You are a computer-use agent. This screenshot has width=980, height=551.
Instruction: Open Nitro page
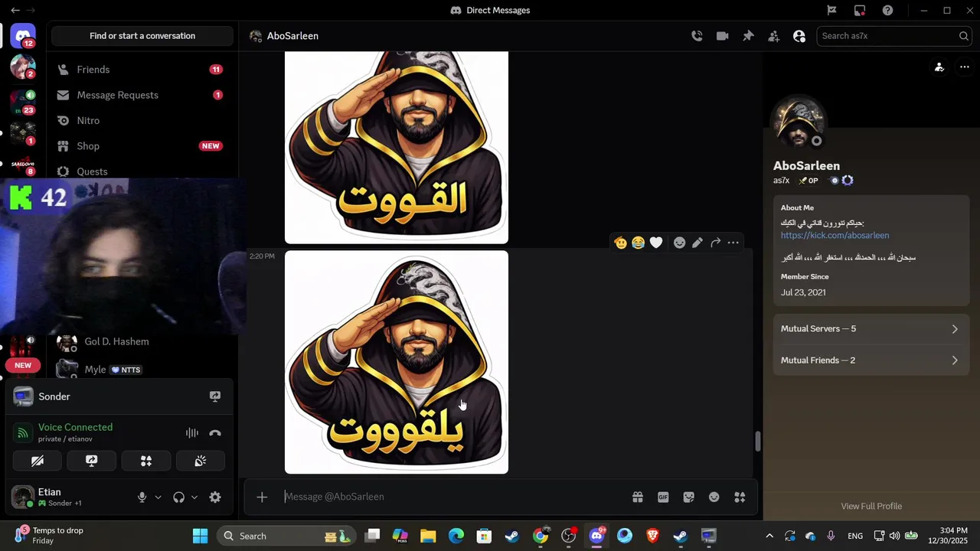tap(142, 120)
